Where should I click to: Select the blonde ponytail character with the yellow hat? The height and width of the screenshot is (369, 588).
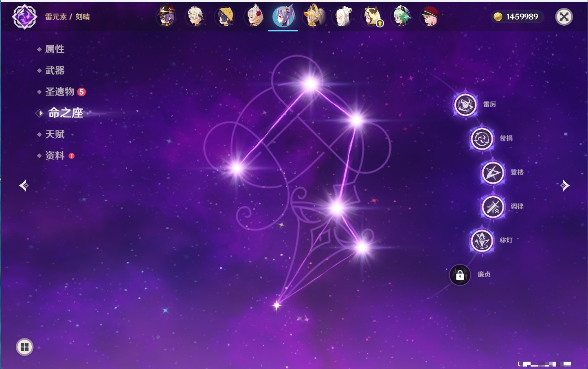(x=313, y=16)
